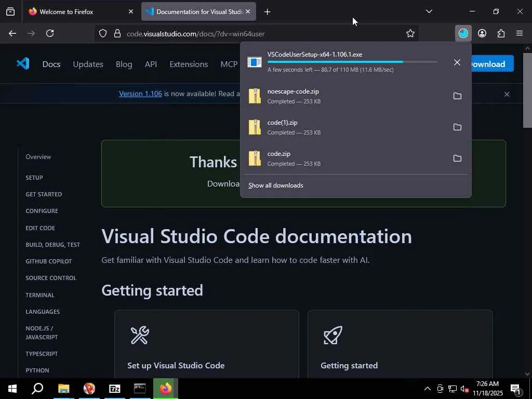Open the Docs navigation item
This screenshot has height=399, width=532.
pyautogui.click(x=51, y=64)
